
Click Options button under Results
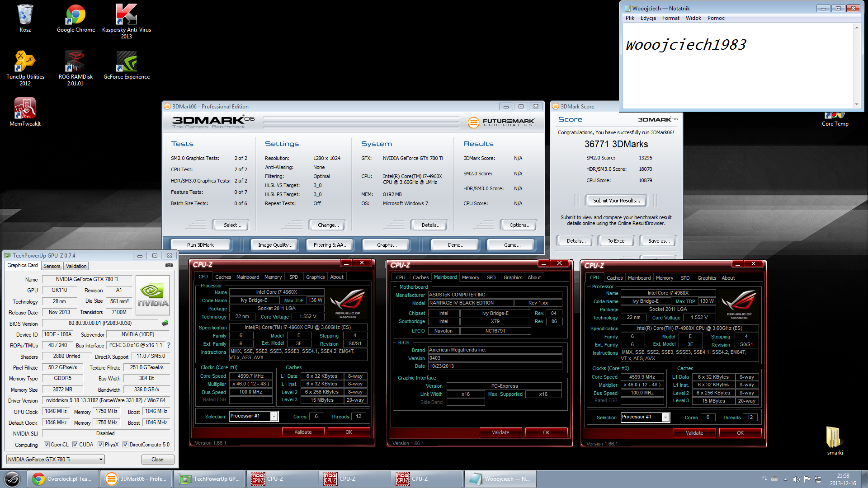520,225
